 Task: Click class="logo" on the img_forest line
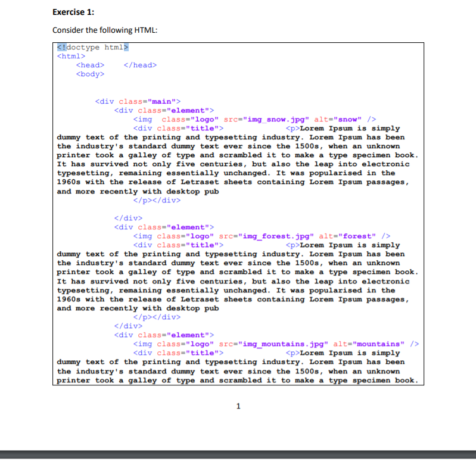[x=185, y=236]
